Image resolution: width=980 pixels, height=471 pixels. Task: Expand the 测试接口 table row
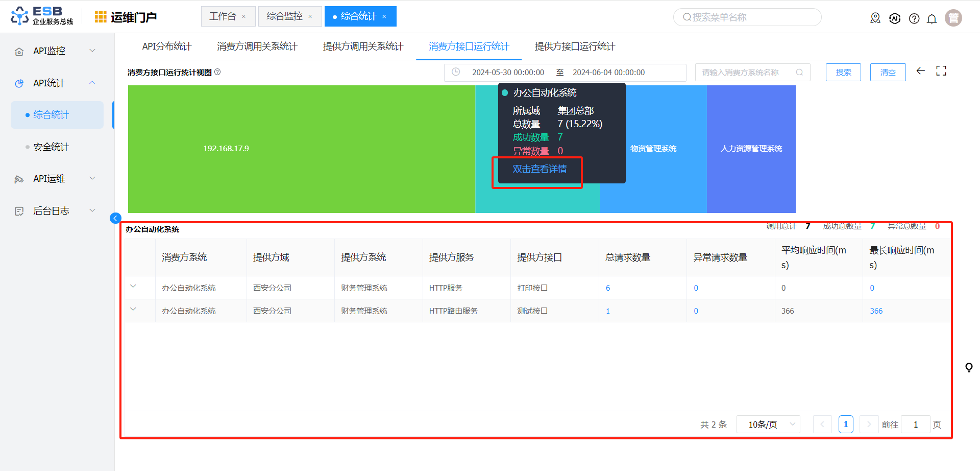tap(133, 310)
